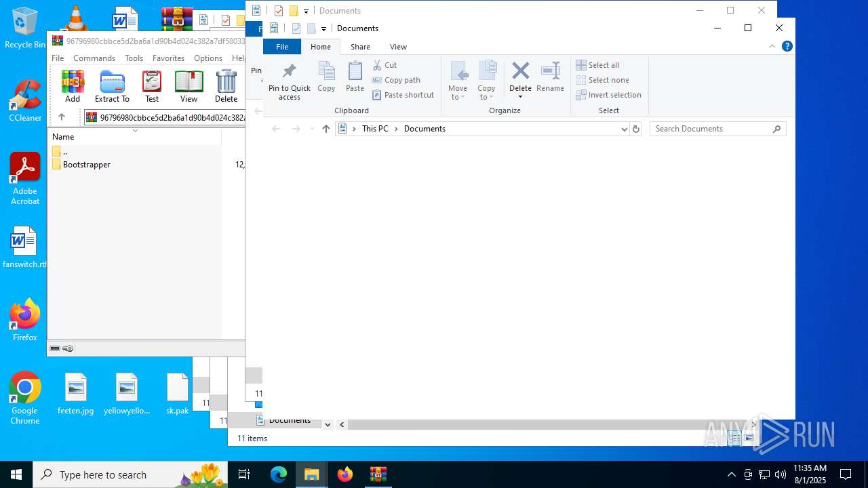Click Copy path in Explorer ribbon

pos(396,80)
